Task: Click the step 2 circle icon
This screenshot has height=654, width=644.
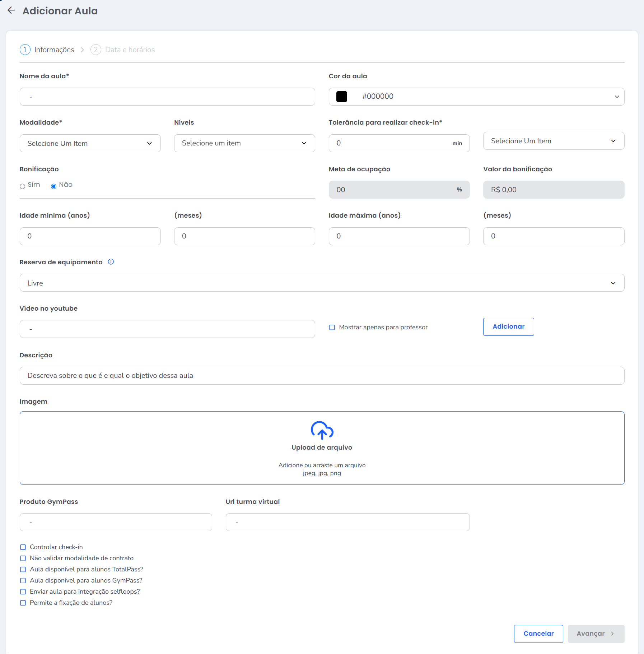Action: pyautogui.click(x=95, y=50)
